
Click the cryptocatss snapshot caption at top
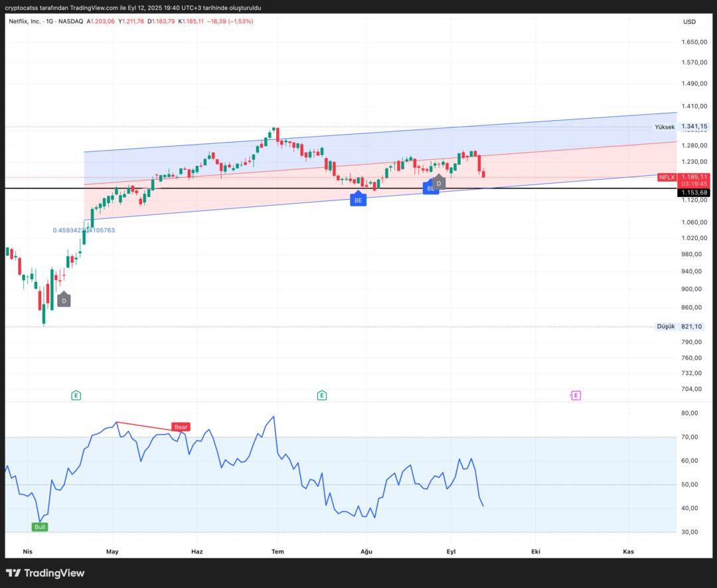(133, 8)
